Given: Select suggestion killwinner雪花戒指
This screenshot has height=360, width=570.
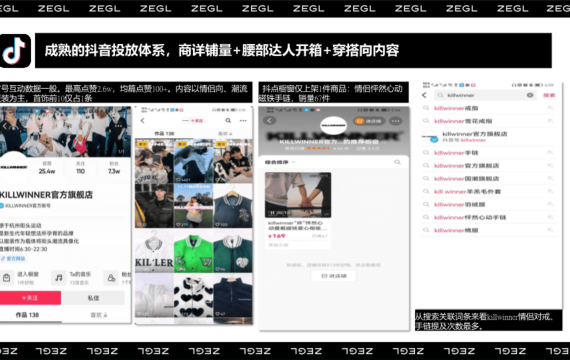Looking at the screenshot, I should pos(463,121).
